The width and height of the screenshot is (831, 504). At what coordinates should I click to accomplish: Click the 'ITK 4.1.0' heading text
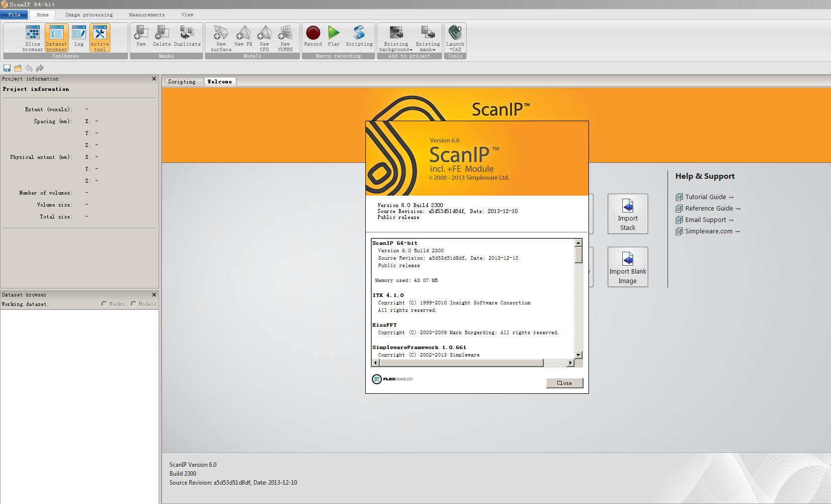[x=388, y=295]
